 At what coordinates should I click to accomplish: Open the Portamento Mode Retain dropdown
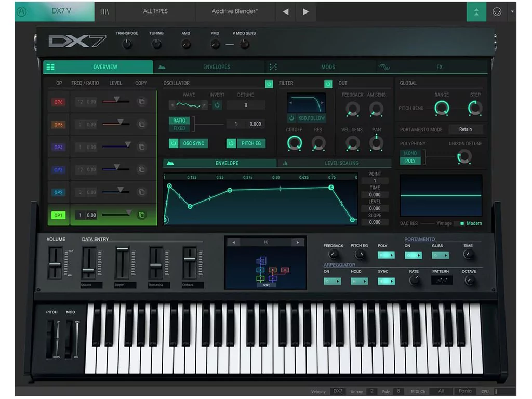(x=465, y=129)
